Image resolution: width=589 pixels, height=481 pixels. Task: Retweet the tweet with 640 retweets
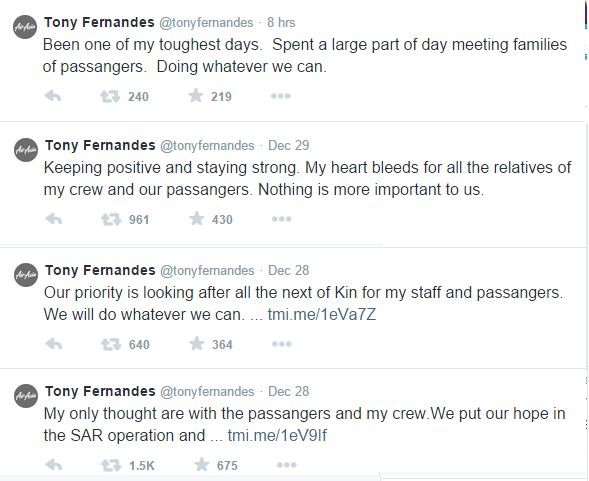coord(111,344)
